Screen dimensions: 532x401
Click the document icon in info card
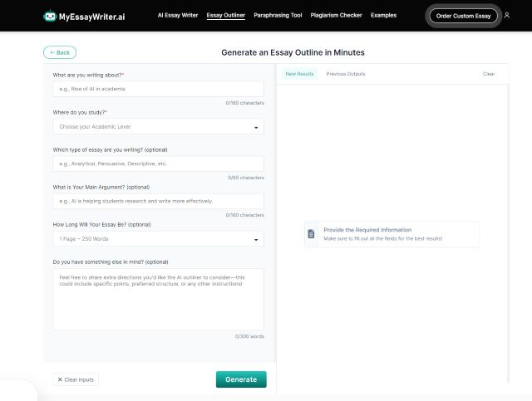tap(311, 234)
